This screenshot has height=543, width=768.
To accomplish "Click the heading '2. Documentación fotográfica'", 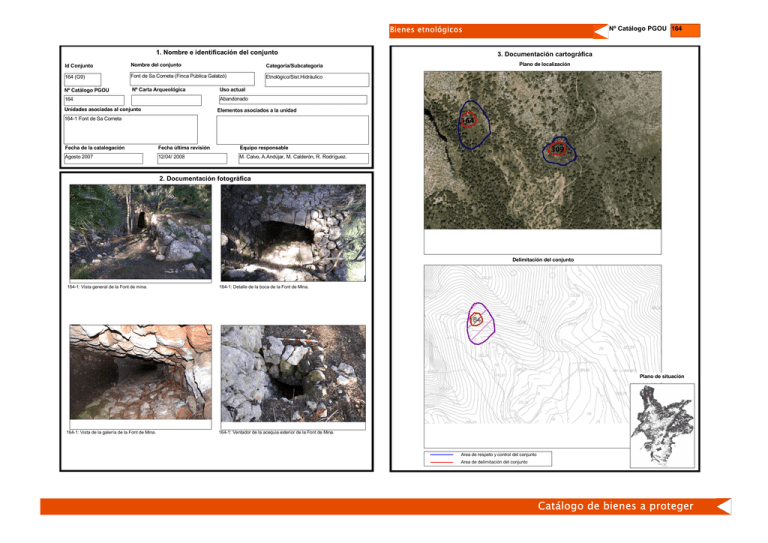I will [205, 179].
